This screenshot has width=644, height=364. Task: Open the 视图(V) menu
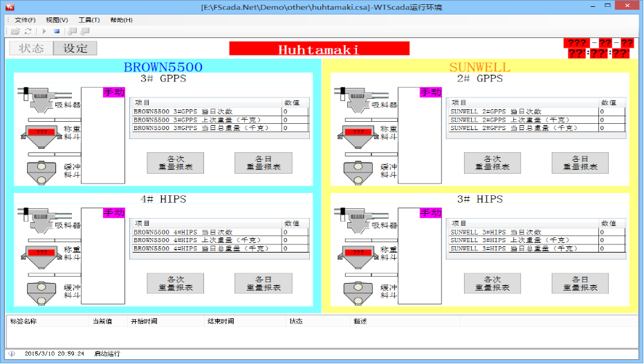pos(57,19)
